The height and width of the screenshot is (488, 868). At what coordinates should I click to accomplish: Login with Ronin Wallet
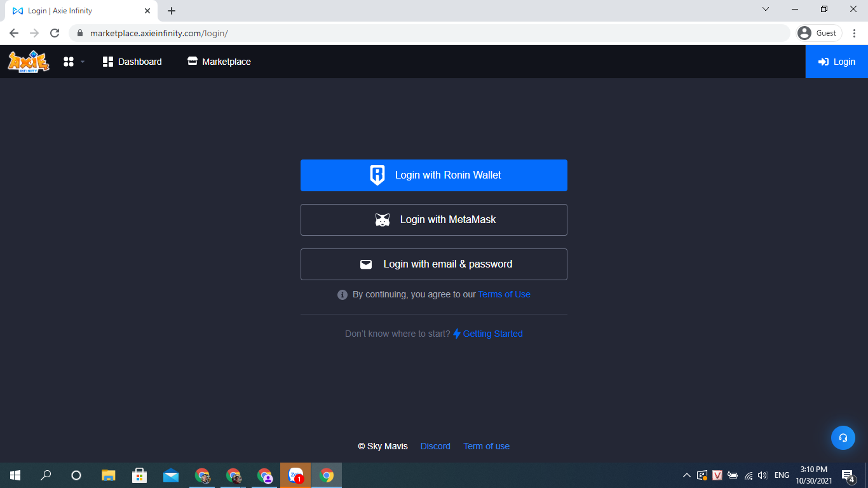tap(434, 175)
